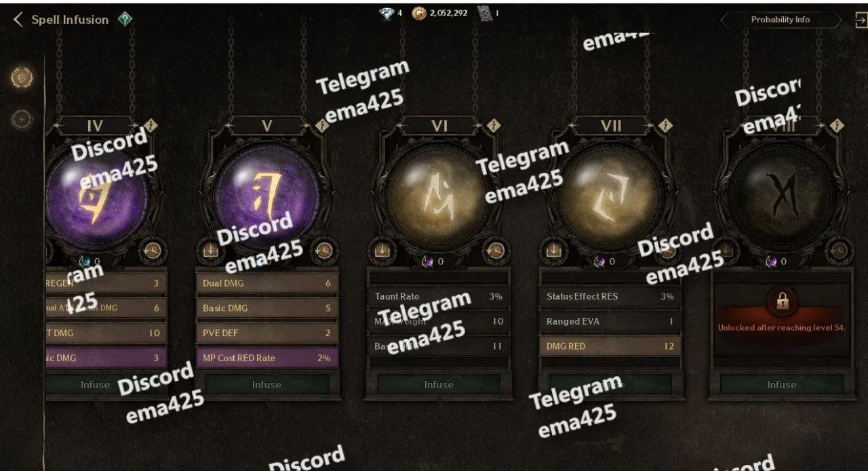This screenshot has width=868, height=471.
Task: Click save icon left of slot VII orb
Action: point(553,251)
